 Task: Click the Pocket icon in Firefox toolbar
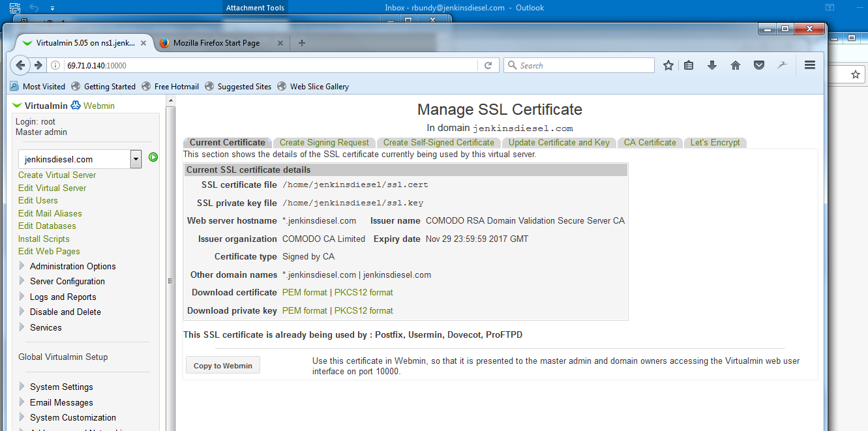pyautogui.click(x=759, y=65)
